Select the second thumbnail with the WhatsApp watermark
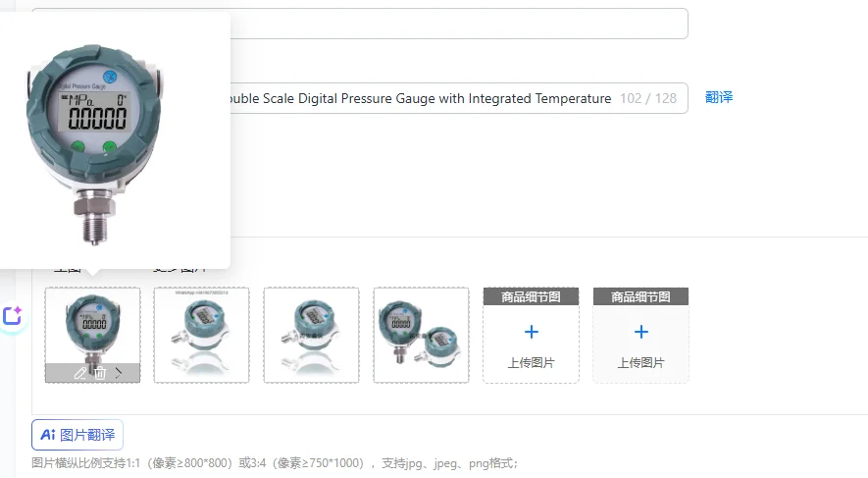Image resolution: width=868 pixels, height=478 pixels. pyautogui.click(x=201, y=335)
